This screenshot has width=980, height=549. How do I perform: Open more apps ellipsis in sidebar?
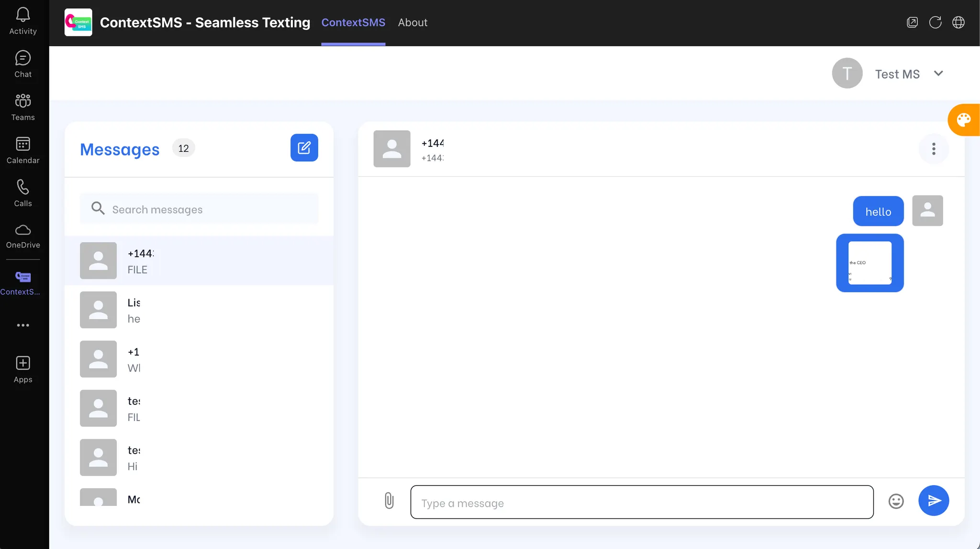tap(23, 325)
